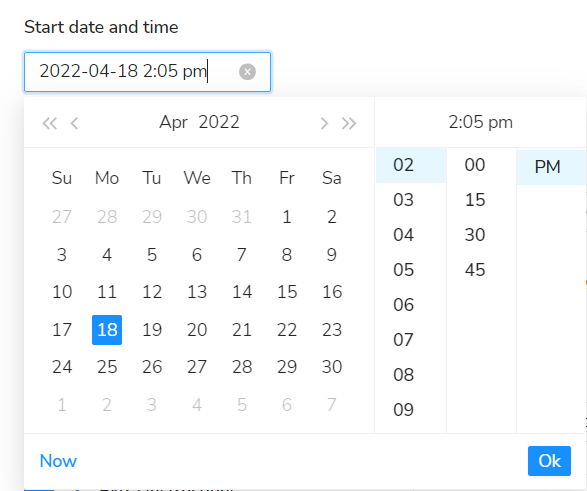Jump to next year with double-right arrow
The width and height of the screenshot is (587, 491).
pyautogui.click(x=349, y=123)
